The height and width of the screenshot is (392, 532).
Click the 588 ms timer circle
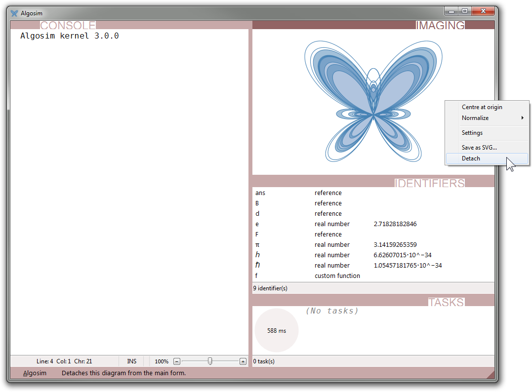[276, 330]
